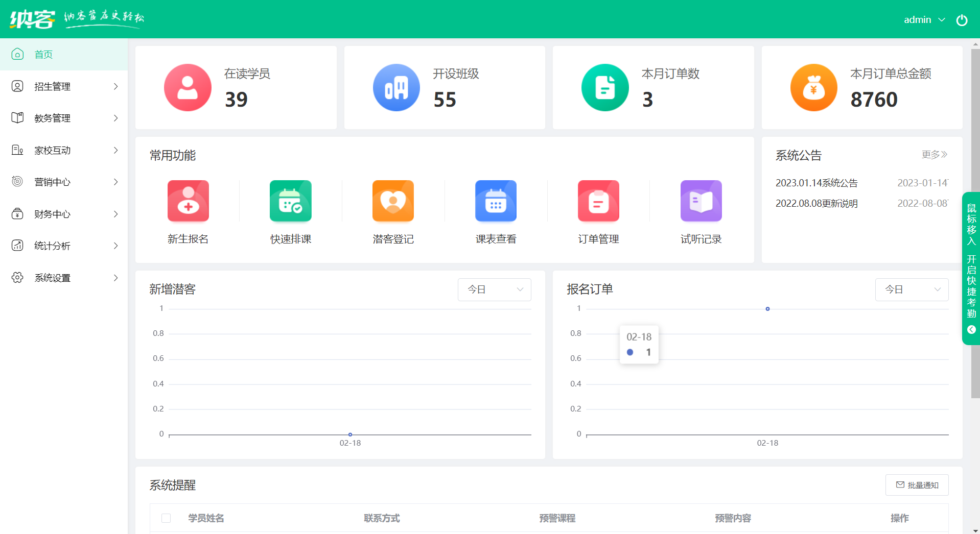Check the select-all checkbox in 系统提醒 table

pyautogui.click(x=166, y=518)
